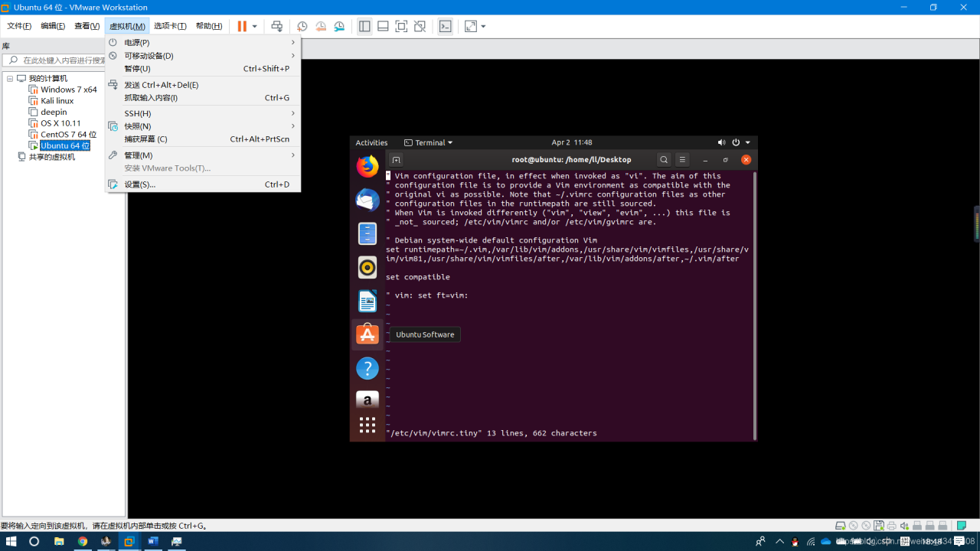Click Show Applications grid icon
This screenshot has width=980, height=551.
click(367, 425)
